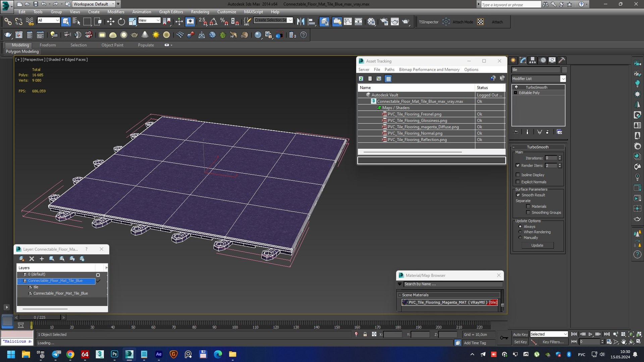Select the Move transform tool
The image size is (644, 362).
pos(110,22)
